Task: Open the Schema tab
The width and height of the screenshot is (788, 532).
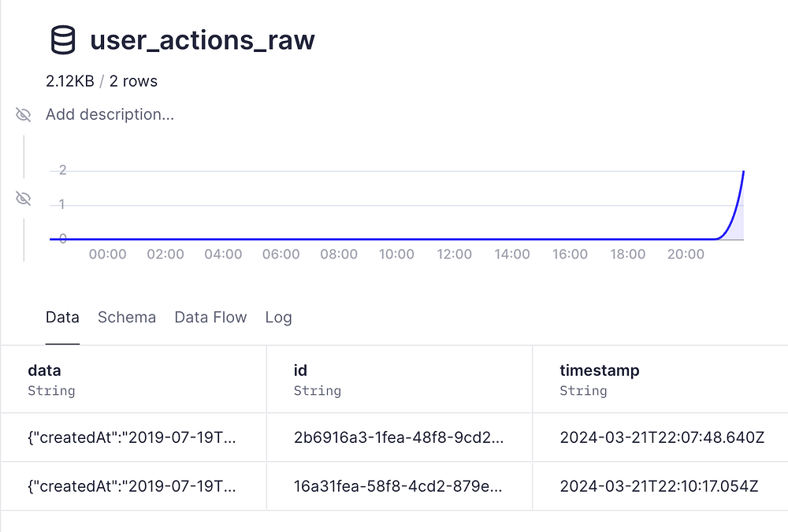Action: click(127, 318)
